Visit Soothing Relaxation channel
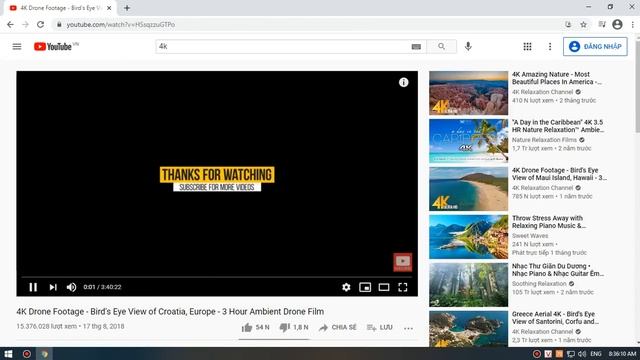Screen dimensions: 640x360 point(539,284)
